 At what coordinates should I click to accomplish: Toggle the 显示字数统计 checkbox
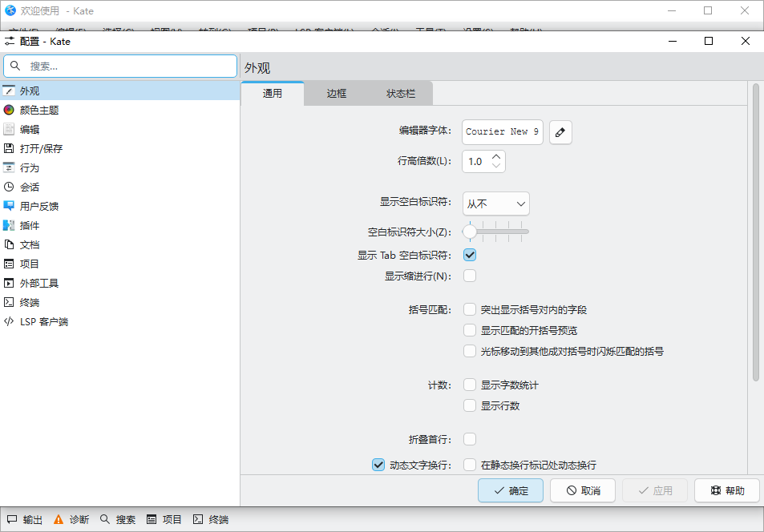tap(470, 385)
